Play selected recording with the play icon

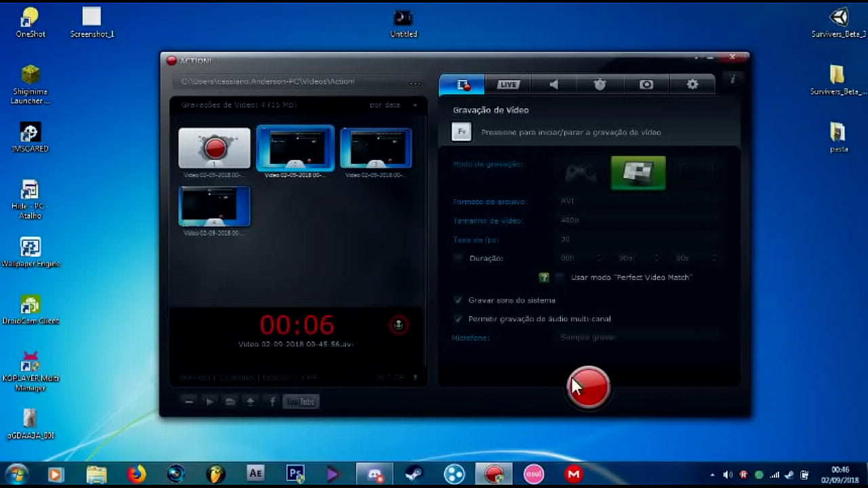[210, 402]
